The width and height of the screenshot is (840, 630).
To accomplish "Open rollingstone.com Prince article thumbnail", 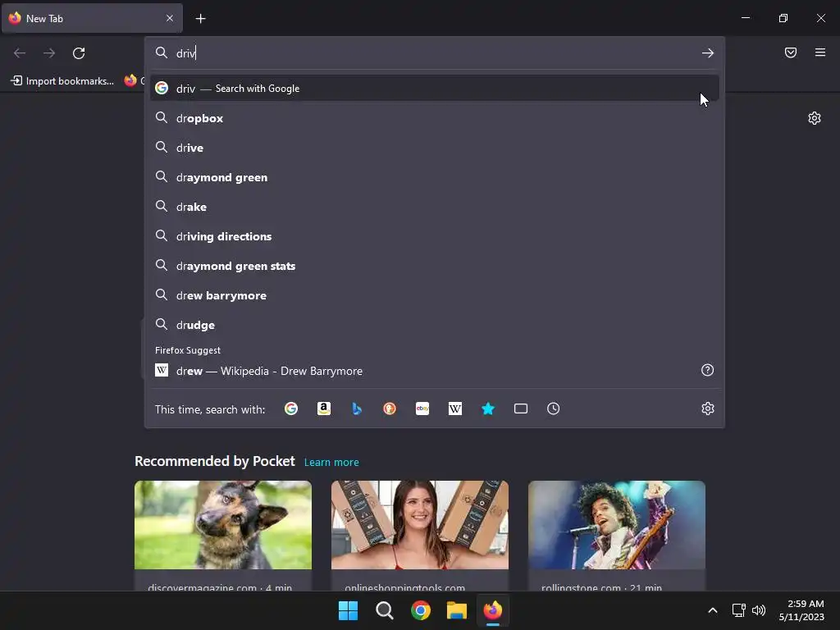I will point(617,525).
